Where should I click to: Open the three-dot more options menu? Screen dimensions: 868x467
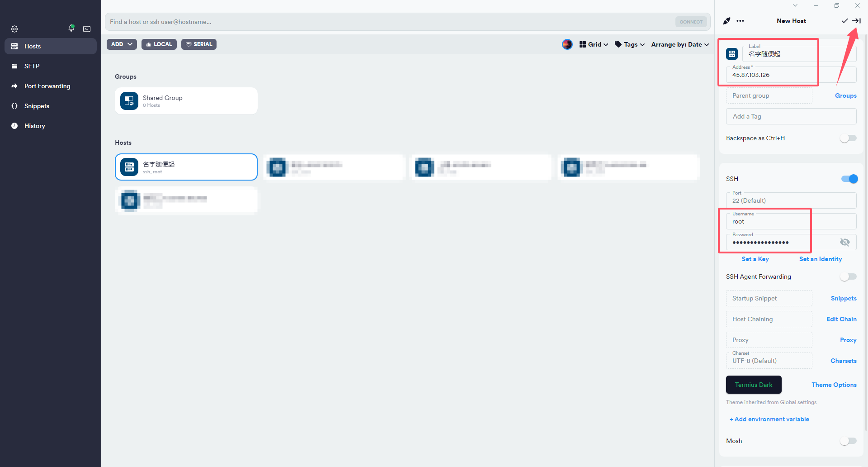740,21
